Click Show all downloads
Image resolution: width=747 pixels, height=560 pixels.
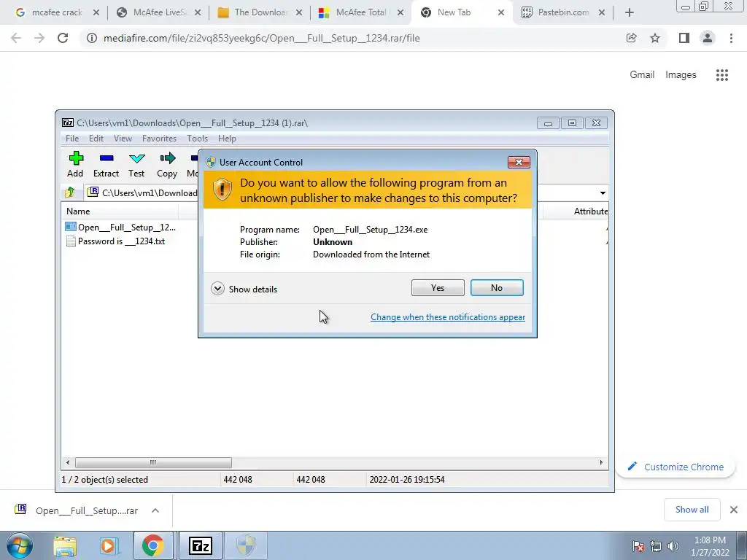point(692,510)
